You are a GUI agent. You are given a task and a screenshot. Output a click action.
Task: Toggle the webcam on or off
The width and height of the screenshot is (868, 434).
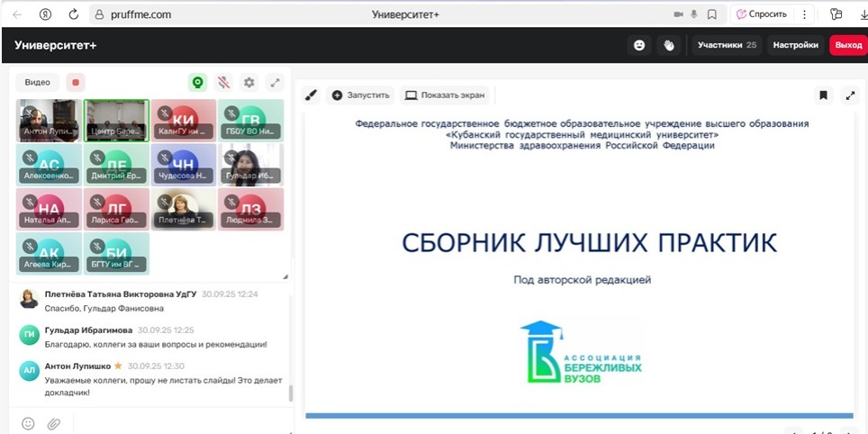pos(197,83)
